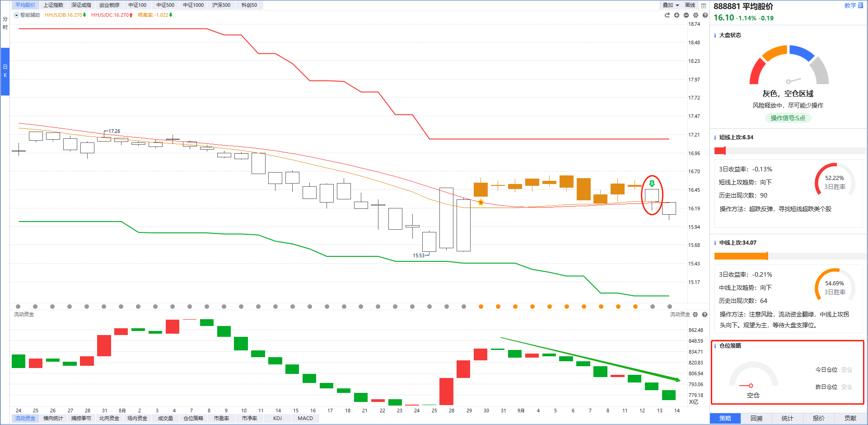Select the 中证100 tab
Viewport: 868px width, 425px height.
click(x=137, y=5)
